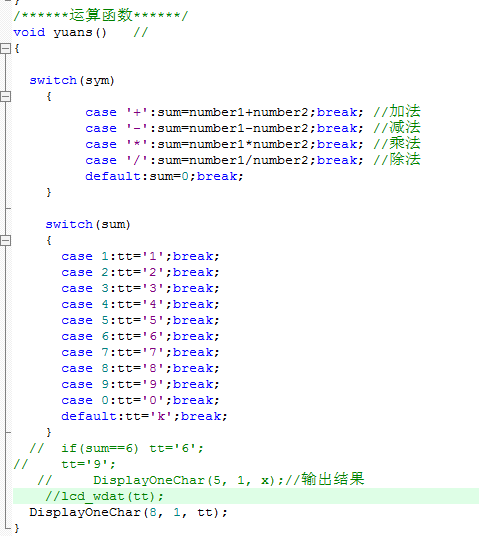Click the commented 'DisplayOneChar(5, 1, x)' line
Viewport: 479px width, 536px height.
(201, 480)
